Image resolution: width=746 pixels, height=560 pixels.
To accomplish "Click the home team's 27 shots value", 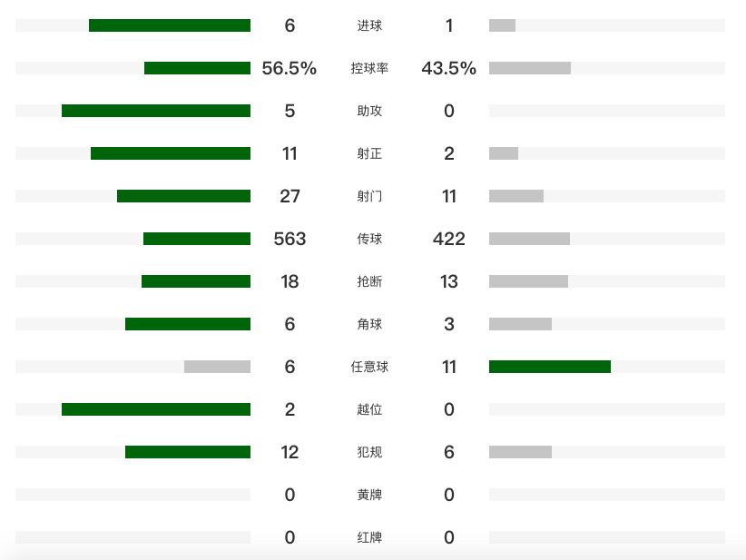I will [x=290, y=196].
